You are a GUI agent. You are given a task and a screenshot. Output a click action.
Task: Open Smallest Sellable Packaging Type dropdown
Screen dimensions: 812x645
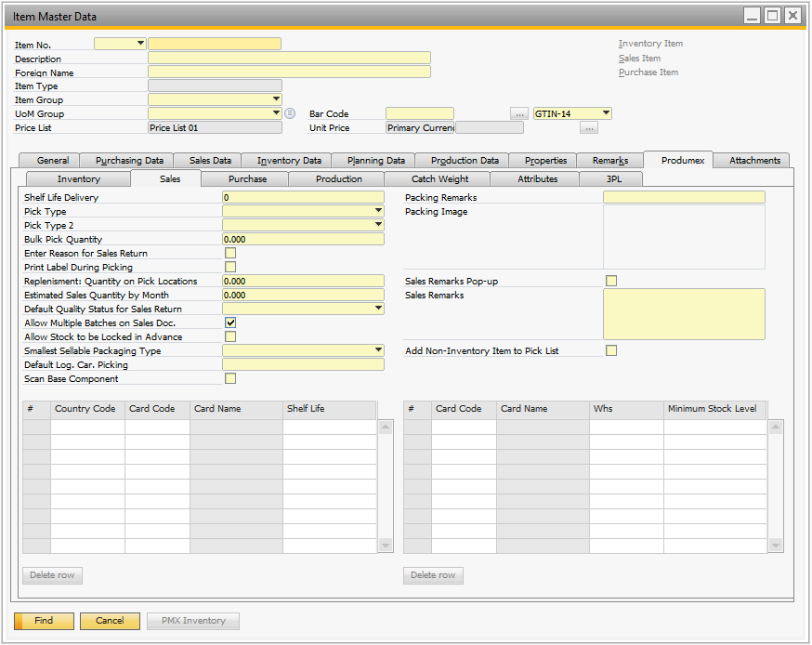pyautogui.click(x=378, y=350)
